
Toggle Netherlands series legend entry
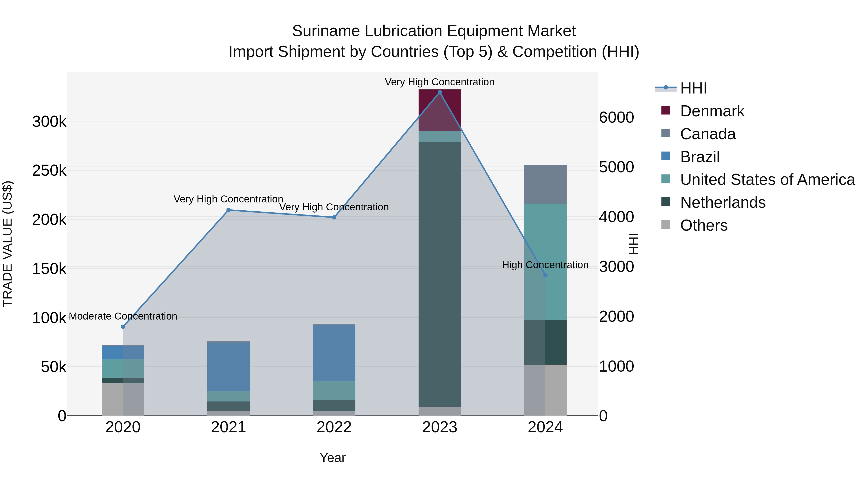click(713, 202)
